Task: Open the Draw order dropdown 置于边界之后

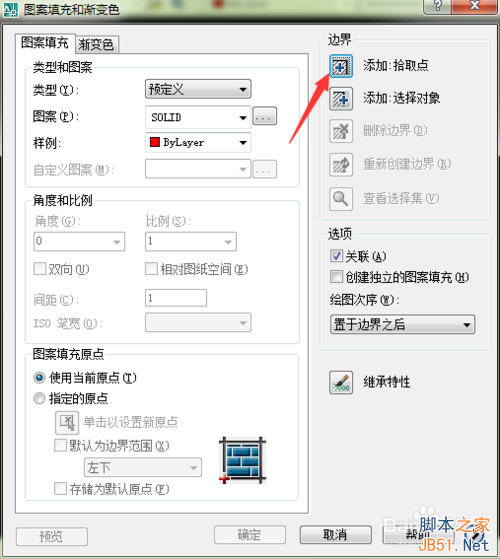Action: (402, 324)
